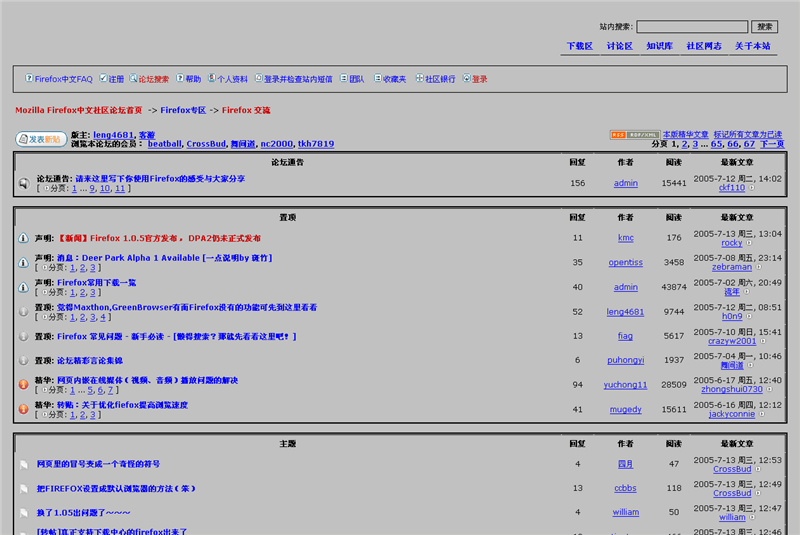
Task: Click info icon beside Firefox 1.0.5 news thread
Action: (x=23, y=238)
